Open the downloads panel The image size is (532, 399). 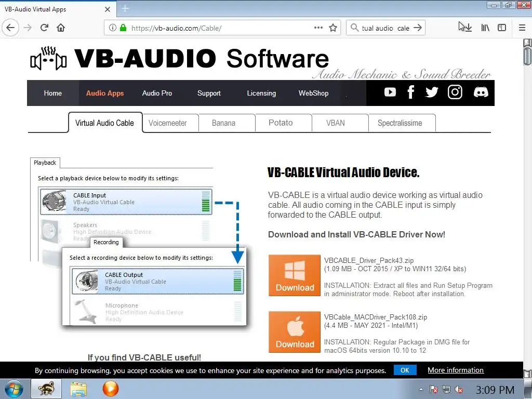[468, 28]
